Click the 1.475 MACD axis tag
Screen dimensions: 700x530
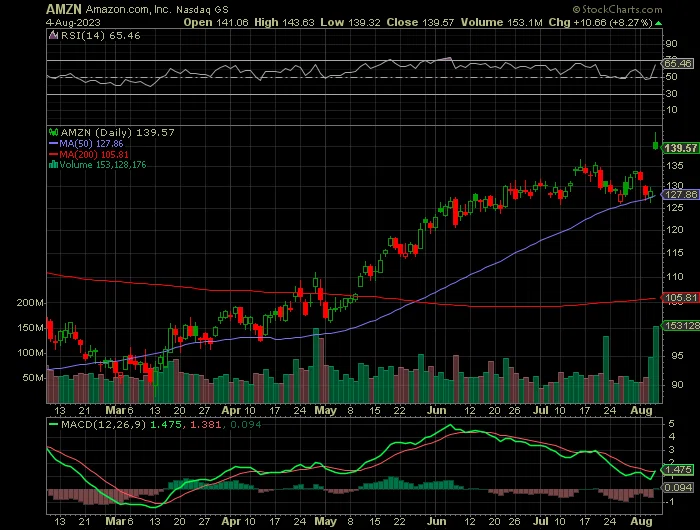coord(678,470)
